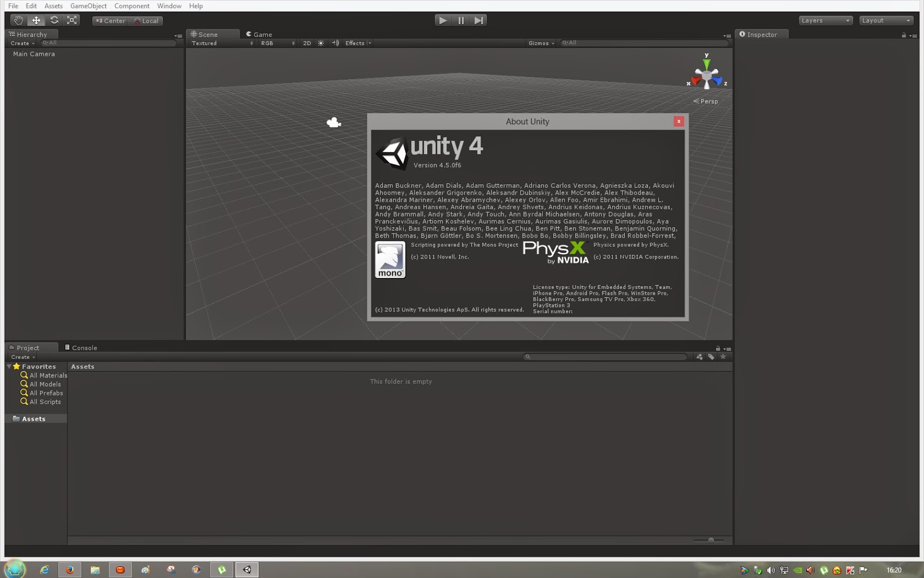Select All Models in Favorites
The width and height of the screenshot is (924, 578).
(x=40, y=384)
